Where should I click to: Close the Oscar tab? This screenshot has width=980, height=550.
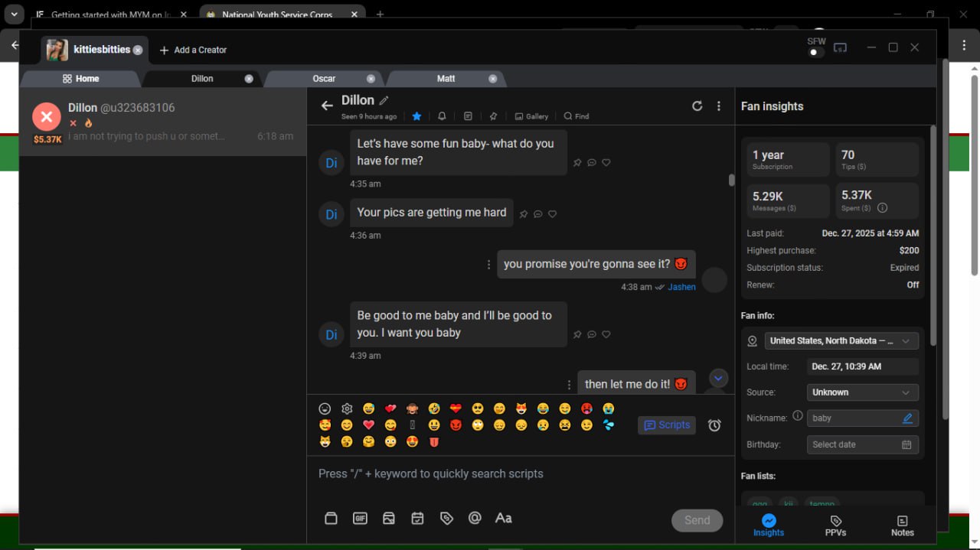371,79
